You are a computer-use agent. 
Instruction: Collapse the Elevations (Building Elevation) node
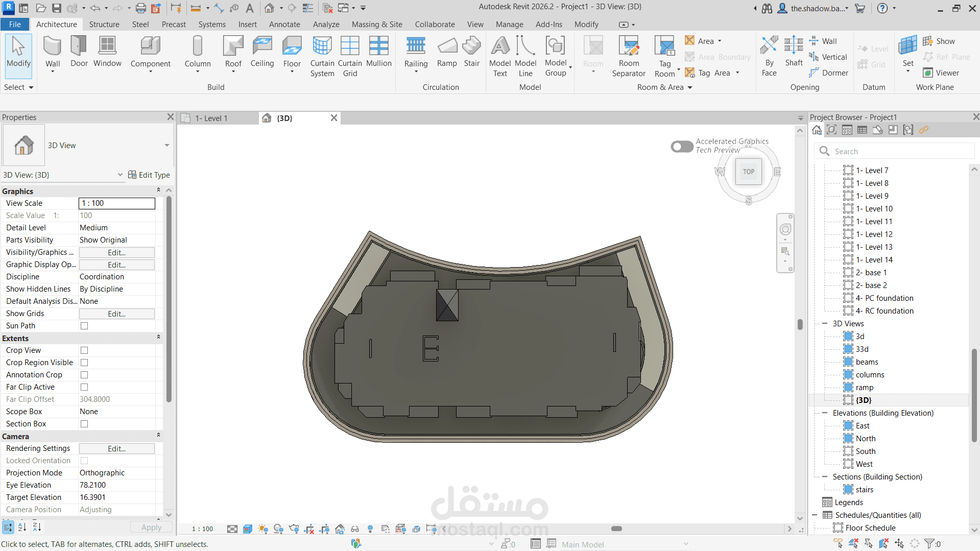824,413
